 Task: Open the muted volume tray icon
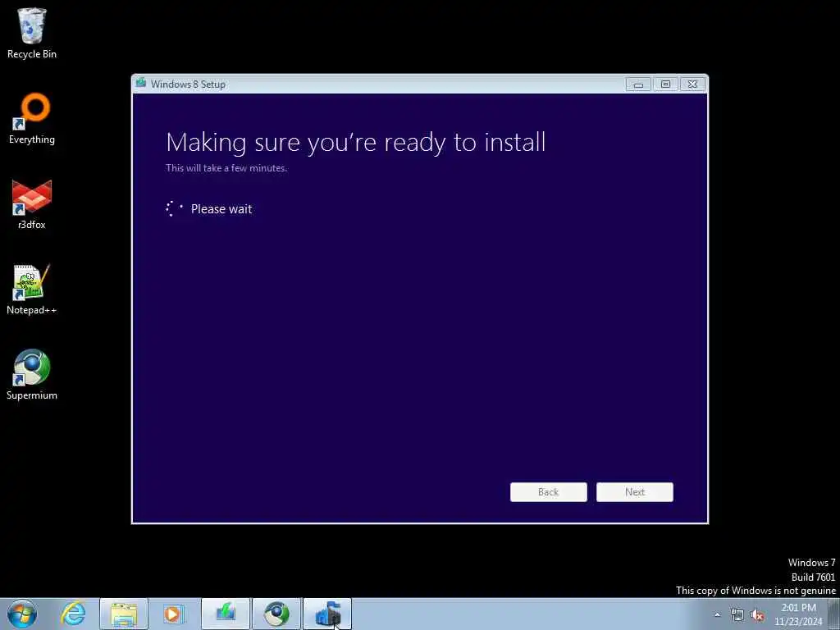pyautogui.click(x=757, y=615)
